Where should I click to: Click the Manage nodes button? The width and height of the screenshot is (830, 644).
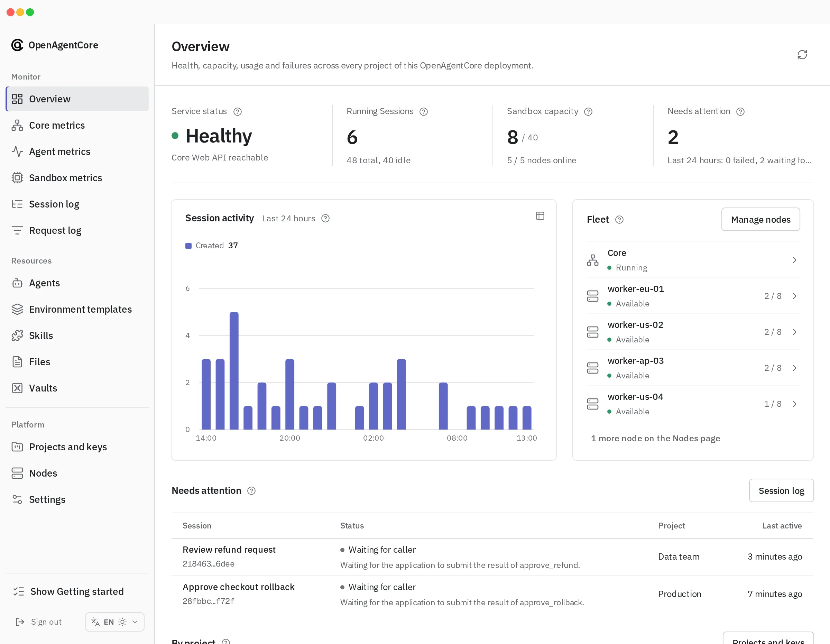pyautogui.click(x=760, y=219)
